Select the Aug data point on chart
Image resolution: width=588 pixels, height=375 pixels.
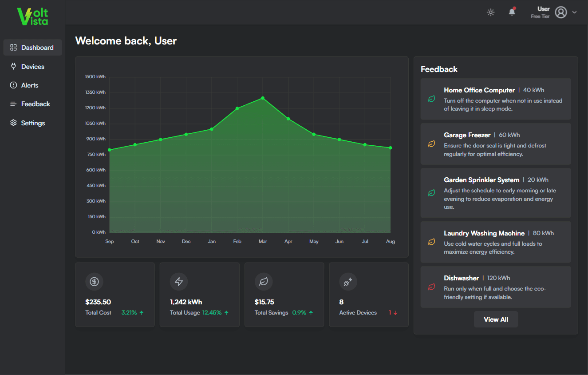[391, 148]
